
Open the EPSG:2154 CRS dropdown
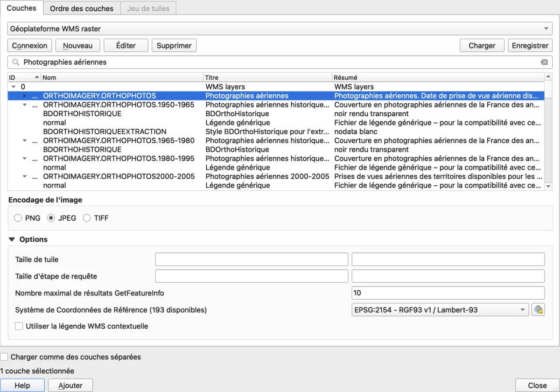(440, 309)
